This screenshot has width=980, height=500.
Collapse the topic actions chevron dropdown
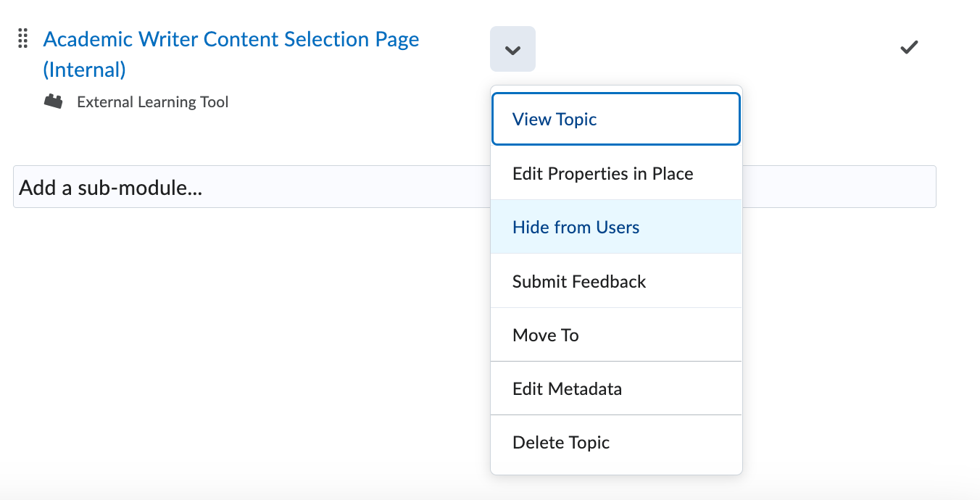pyautogui.click(x=512, y=49)
